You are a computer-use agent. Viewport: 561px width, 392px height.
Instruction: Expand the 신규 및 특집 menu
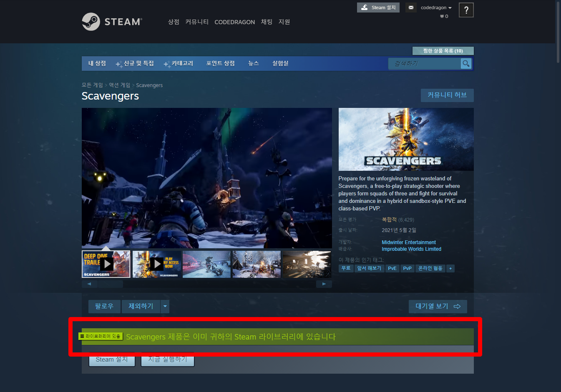coord(135,63)
